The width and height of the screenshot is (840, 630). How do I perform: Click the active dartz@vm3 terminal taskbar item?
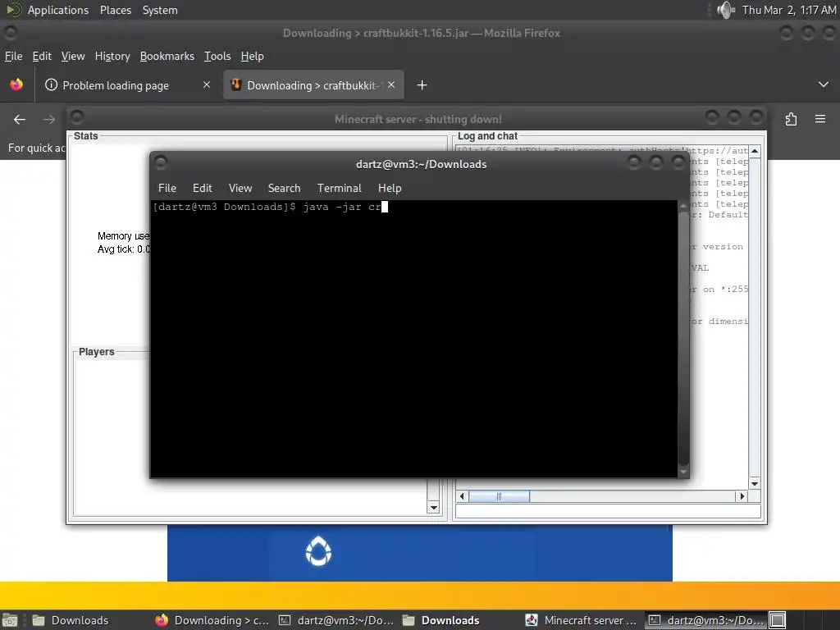click(706, 620)
